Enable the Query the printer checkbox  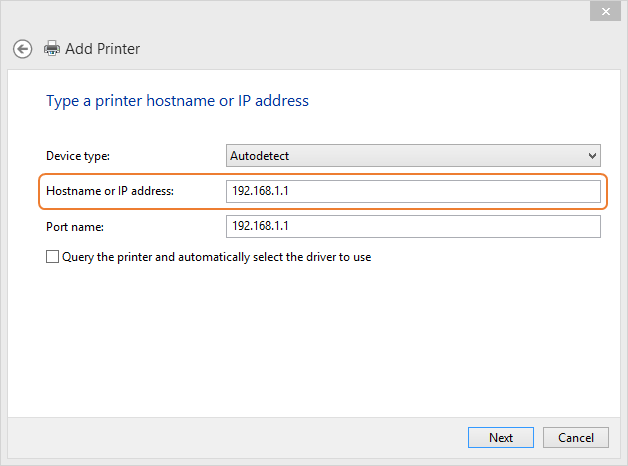click(x=52, y=257)
